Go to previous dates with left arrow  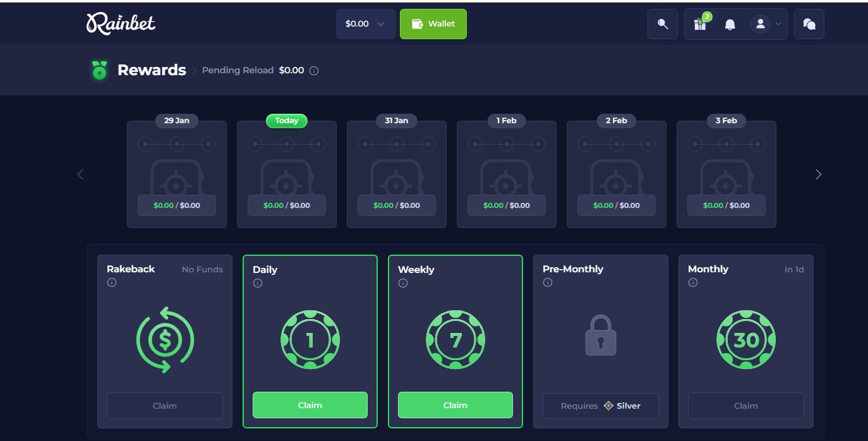[80, 174]
